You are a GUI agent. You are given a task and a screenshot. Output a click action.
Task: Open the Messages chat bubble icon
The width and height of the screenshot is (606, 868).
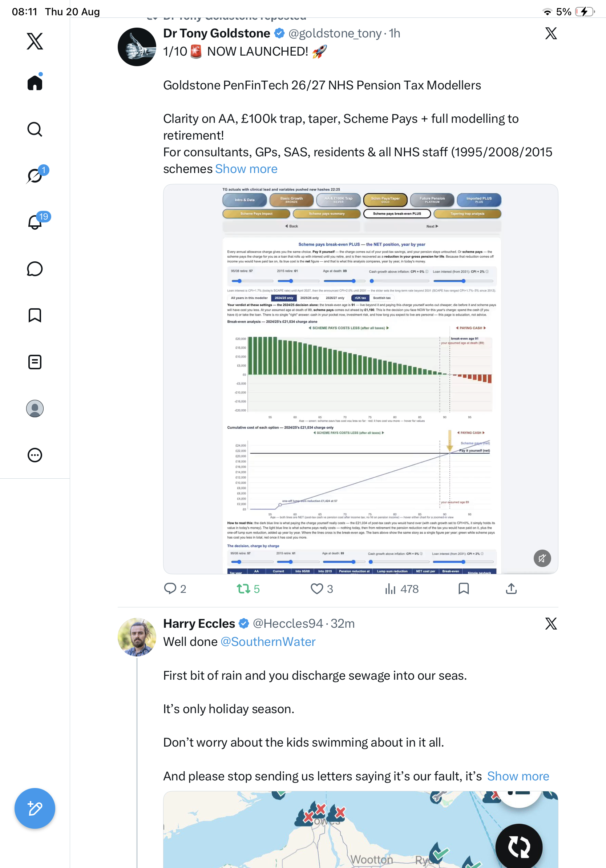point(35,269)
